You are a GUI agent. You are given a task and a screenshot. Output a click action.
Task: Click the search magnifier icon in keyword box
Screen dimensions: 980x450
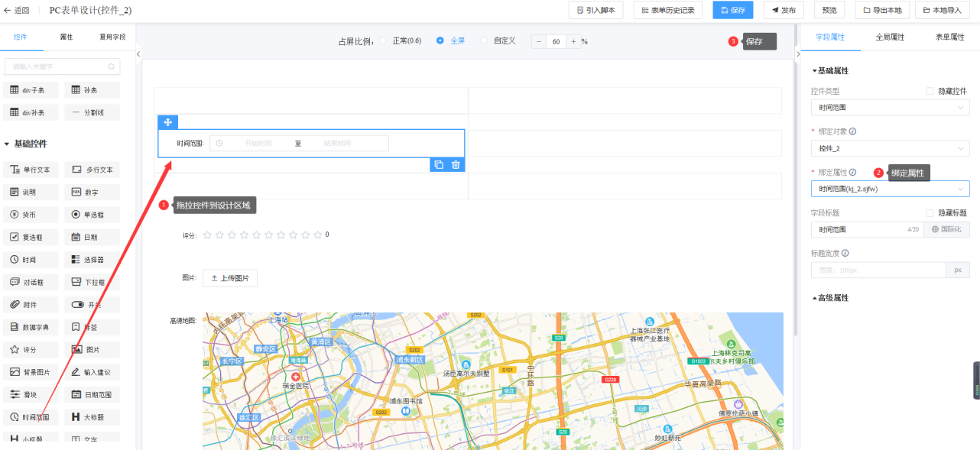tap(112, 67)
